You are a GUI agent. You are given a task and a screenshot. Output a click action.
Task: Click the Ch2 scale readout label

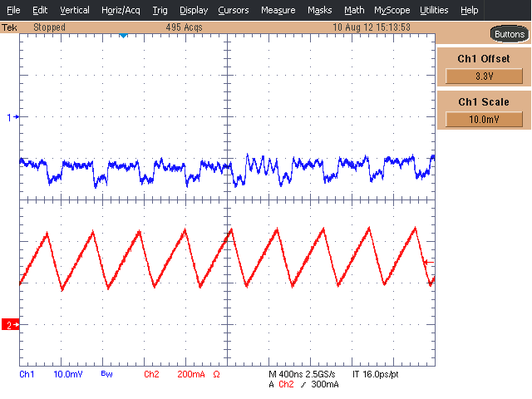click(151, 374)
